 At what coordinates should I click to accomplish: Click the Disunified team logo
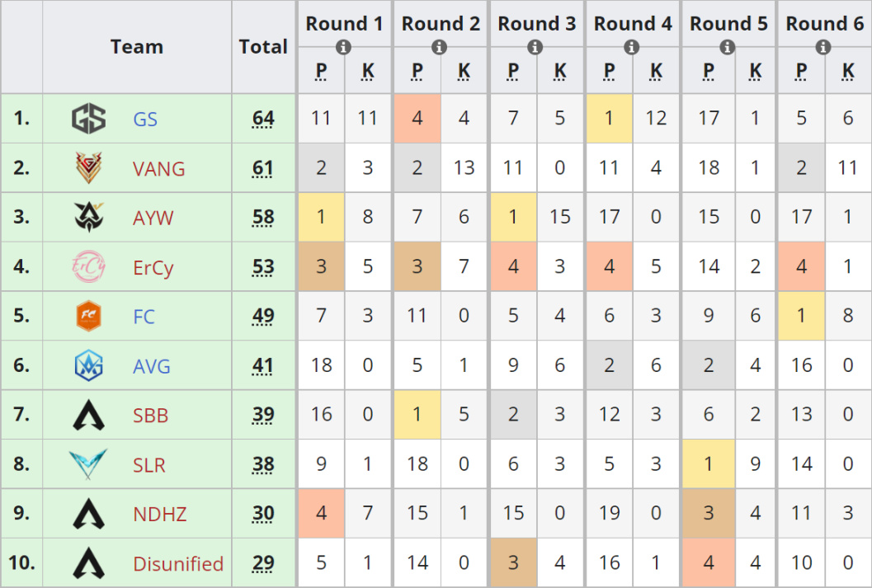click(87, 562)
